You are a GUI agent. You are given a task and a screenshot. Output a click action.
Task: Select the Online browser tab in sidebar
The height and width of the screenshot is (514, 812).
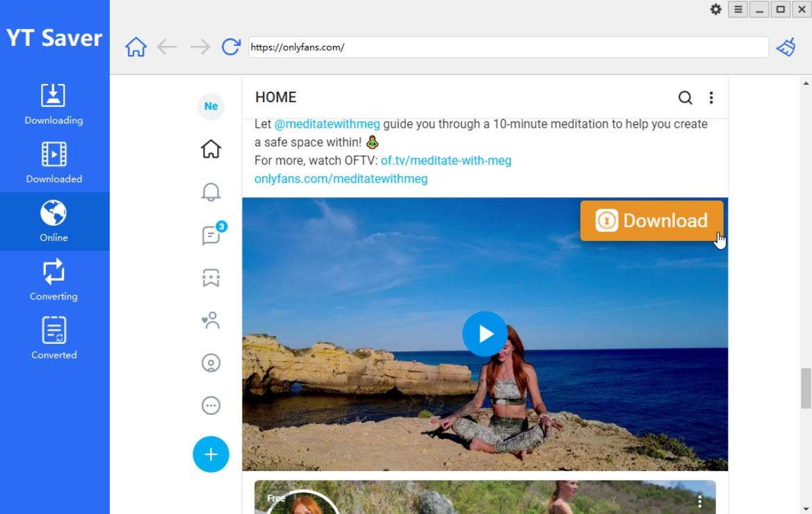(x=54, y=222)
